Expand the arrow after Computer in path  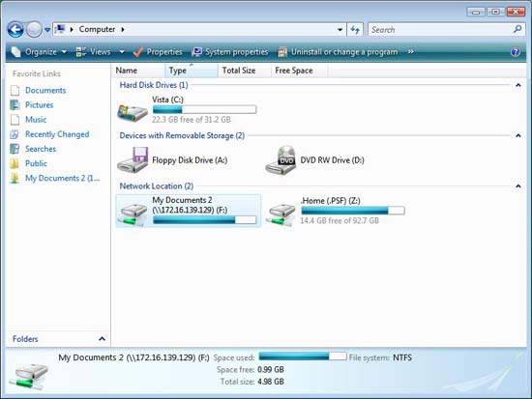123,30
